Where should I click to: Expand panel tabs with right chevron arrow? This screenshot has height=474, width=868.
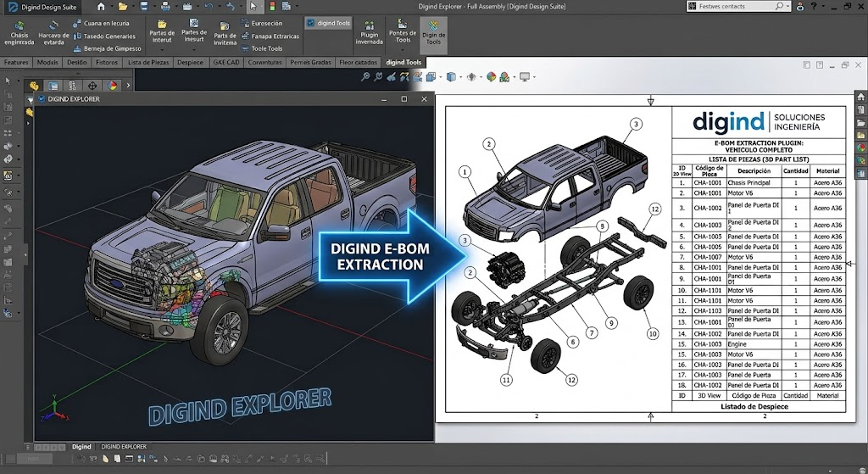(129, 86)
